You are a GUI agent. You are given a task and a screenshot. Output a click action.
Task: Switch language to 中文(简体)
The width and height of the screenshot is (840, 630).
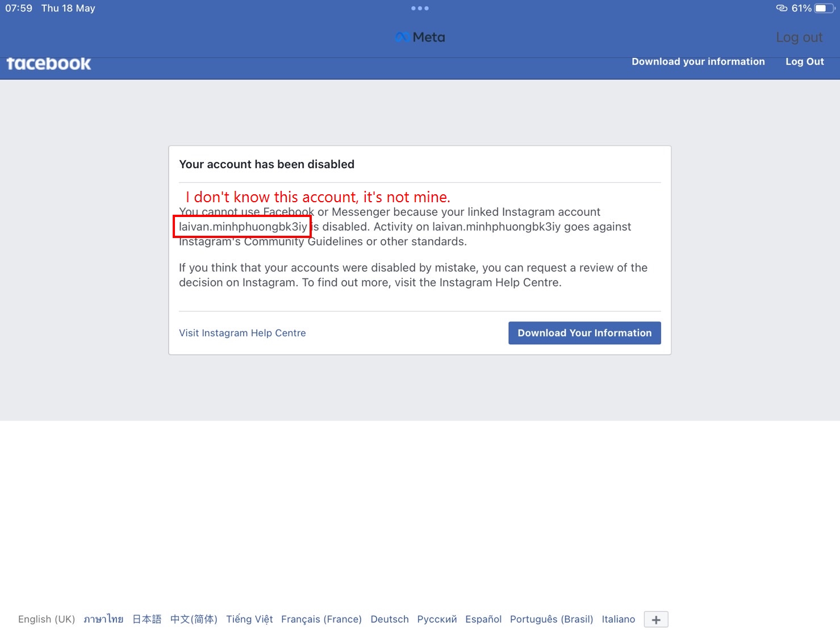pos(194,619)
